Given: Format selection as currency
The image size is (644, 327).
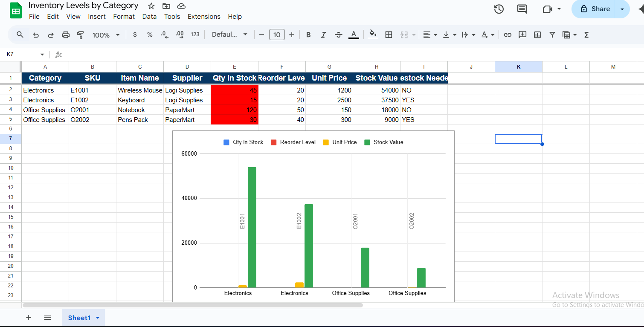Looking at the screenshot, I should pyautogui.click(x=135, y=35).
